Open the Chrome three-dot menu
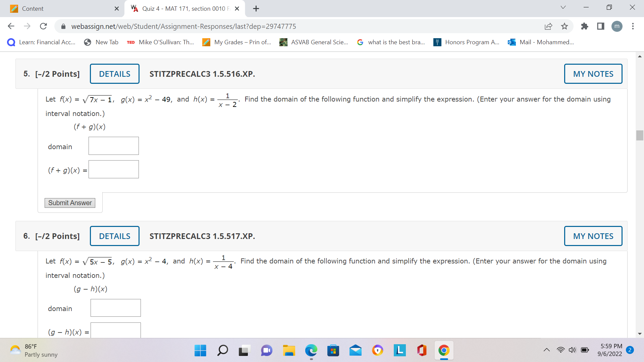 pyautogui.click(x=633, y=26)
